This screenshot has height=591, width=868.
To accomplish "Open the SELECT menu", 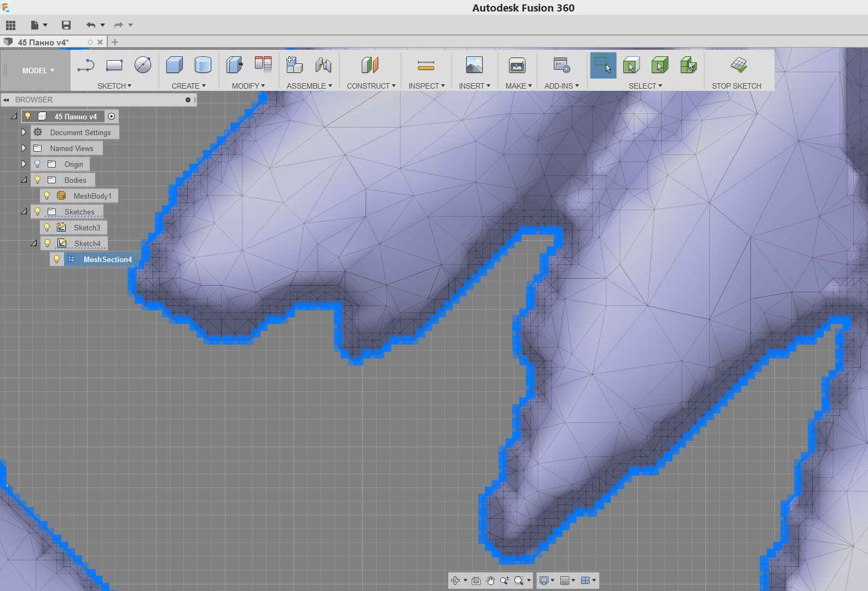I will point(645,86).
